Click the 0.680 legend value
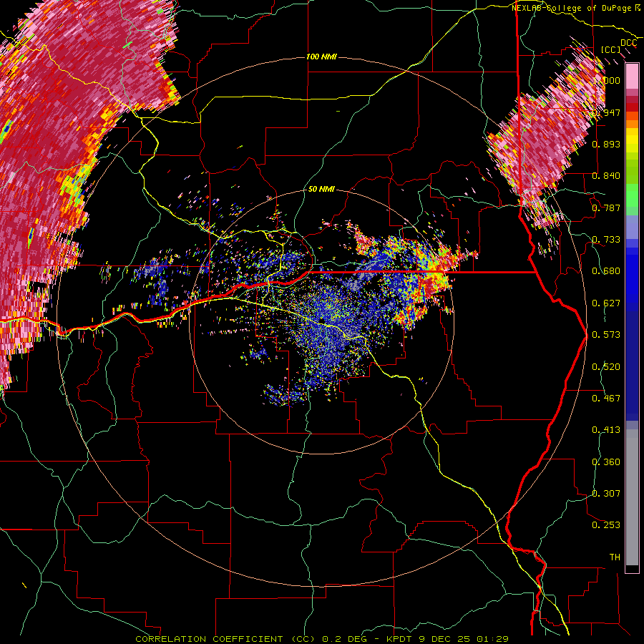 tap(606, 271)
